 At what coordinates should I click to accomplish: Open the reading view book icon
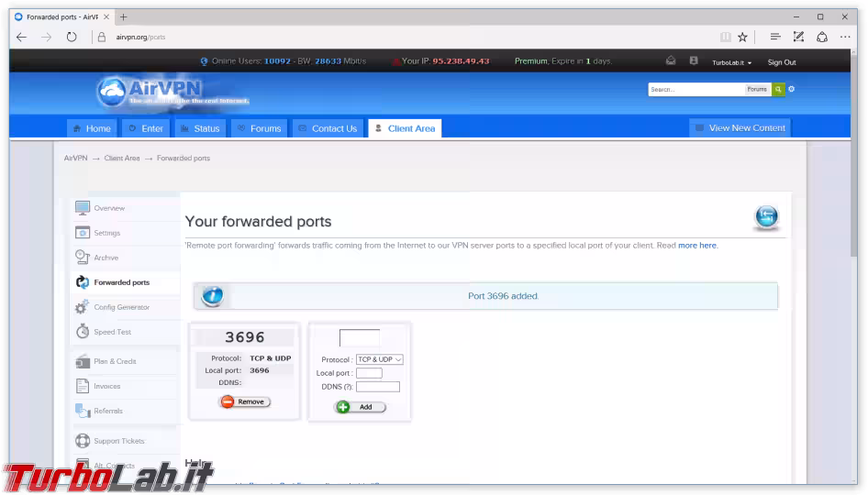(x=725, y=37)
